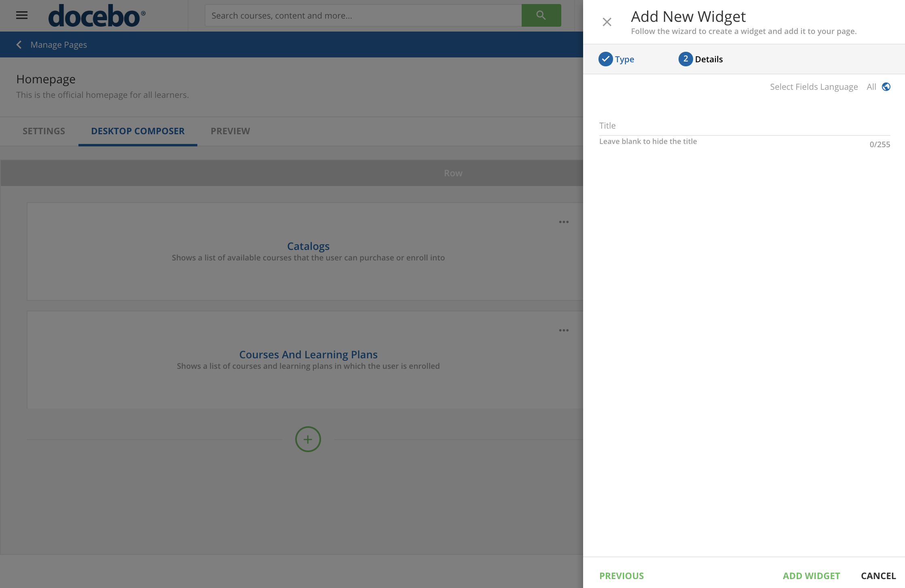The width and height of the screenshot is (905, 588).
Task: Click the search courses input box
Action: coord(363,15)
